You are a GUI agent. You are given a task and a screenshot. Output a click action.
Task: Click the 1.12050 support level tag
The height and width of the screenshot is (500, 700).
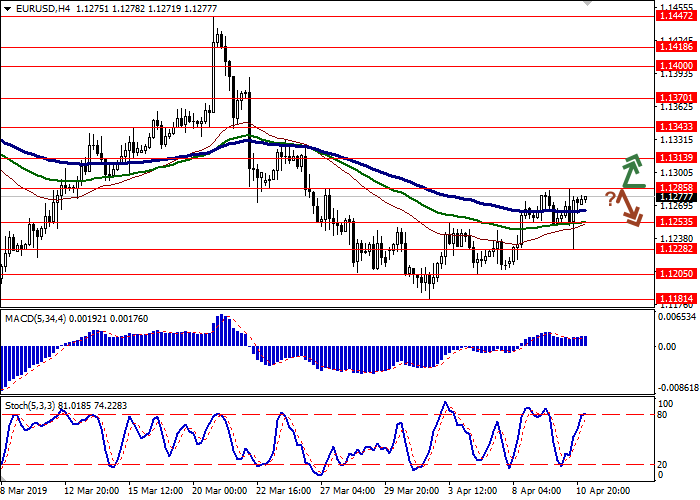[675, 272]
